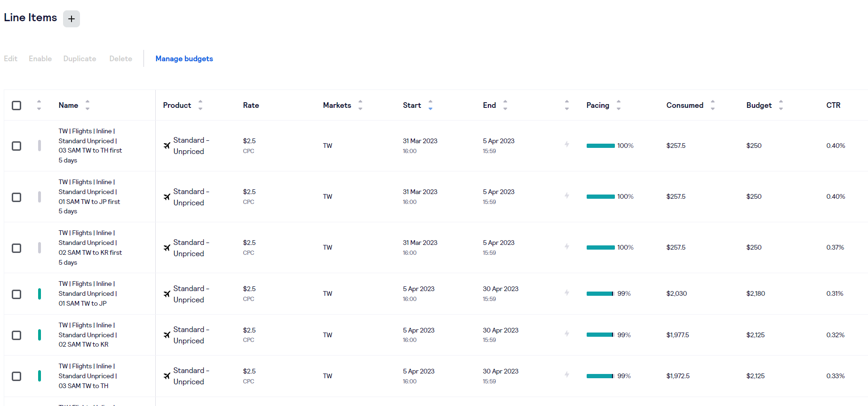Click pacing bar of 03 SAM TW to TH first row
The width and height of the screenshot is (868, 406).
tap(601, 146)
